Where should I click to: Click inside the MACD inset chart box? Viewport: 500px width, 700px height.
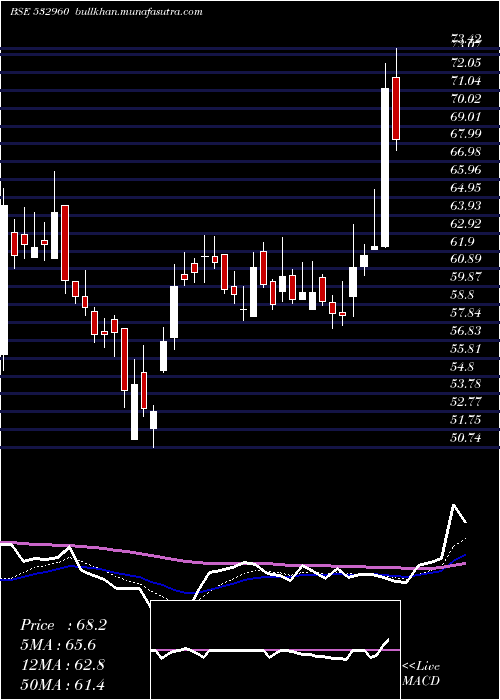tap(275, 650)
